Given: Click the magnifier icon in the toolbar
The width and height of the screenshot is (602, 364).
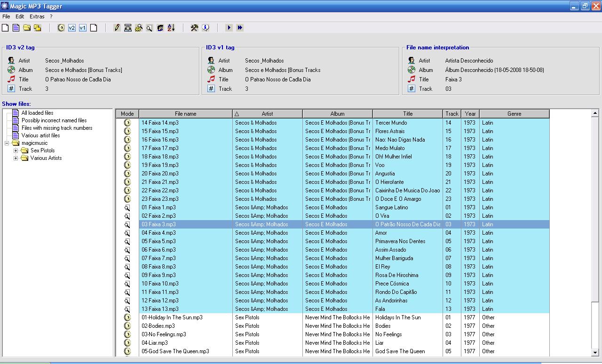Looking at the screenshot, I should [149, 28].
